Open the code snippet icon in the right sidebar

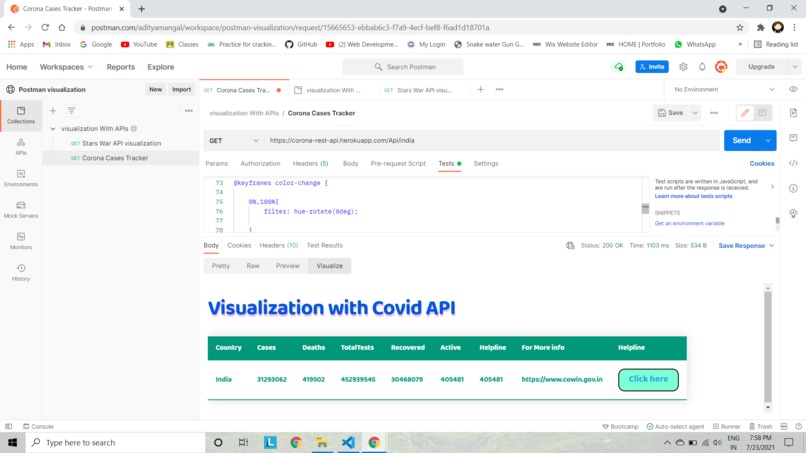click(x=793, y=163)
